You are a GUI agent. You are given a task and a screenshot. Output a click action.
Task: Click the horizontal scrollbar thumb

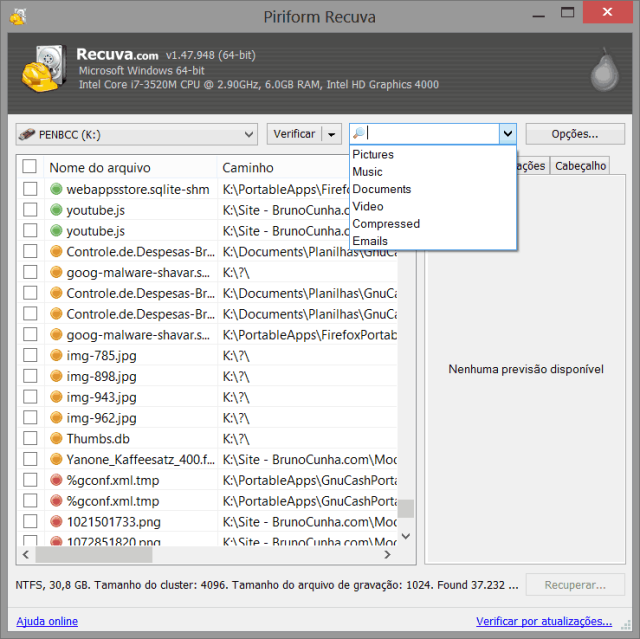[94, 555]
